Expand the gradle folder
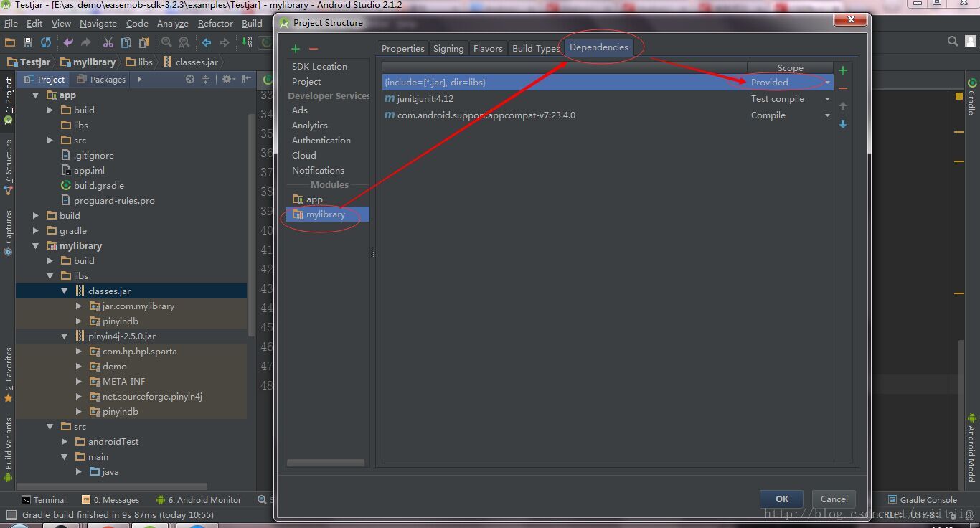The width and height of the screenshot is (980, 528). (x=35, y=231)
